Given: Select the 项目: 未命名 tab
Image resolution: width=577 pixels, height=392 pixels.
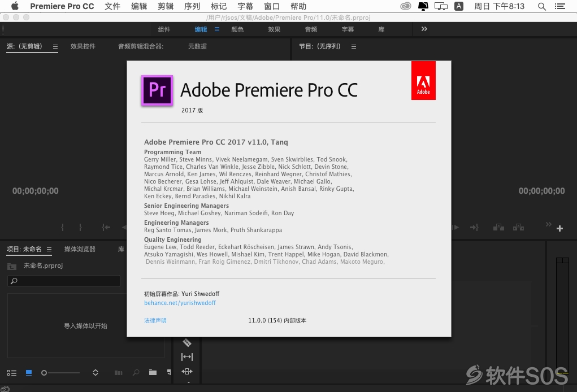Looking at the screenshot, I should pyautogui.click(x=24, y=249).
